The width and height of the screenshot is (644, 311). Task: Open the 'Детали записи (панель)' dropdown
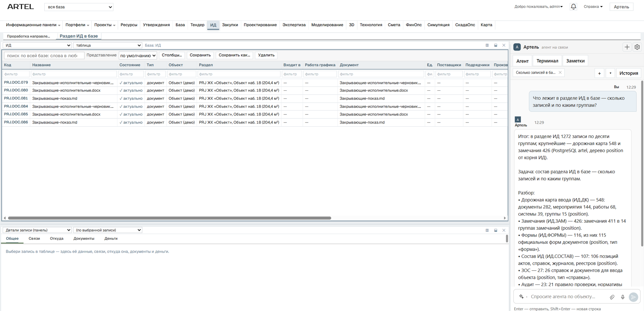coord(37,230)
